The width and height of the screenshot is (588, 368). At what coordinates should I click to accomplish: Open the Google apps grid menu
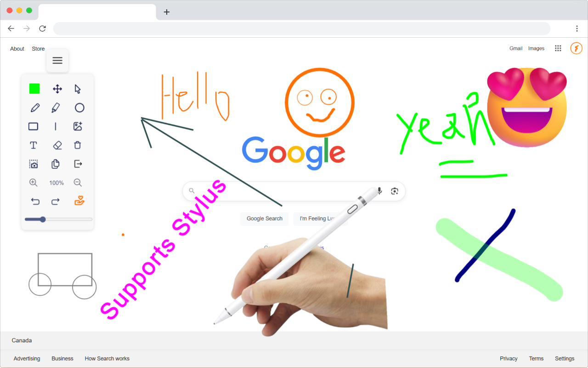[x=558, y=48]
